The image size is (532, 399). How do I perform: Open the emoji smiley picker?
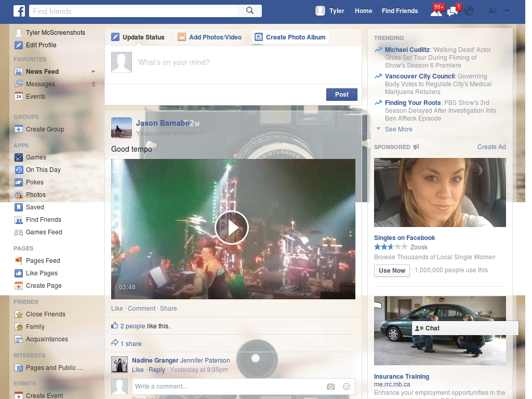click(346, 387)
